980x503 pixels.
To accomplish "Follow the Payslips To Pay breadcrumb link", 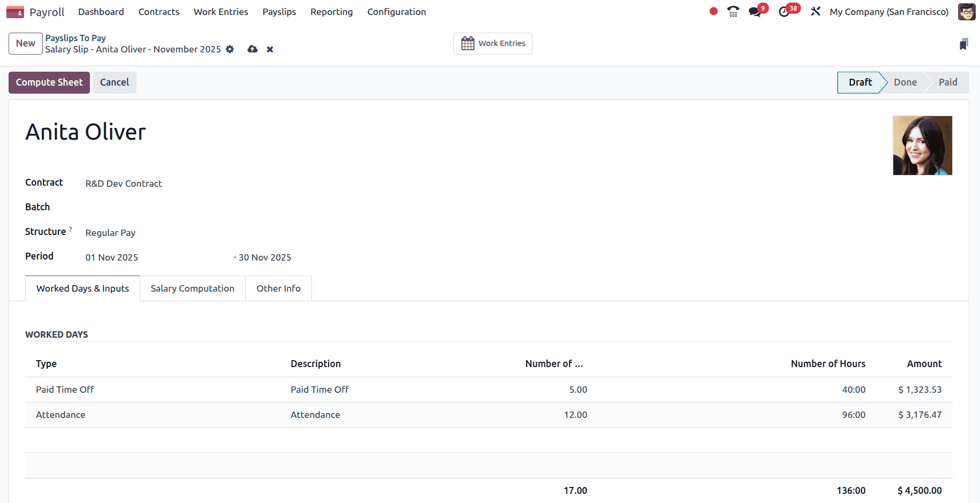I will (x=75, y=37).
